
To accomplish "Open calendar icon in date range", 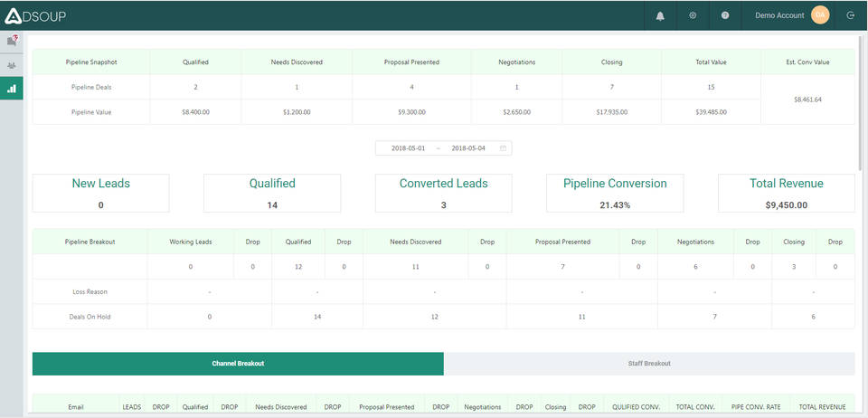I will pyautogui.click(x=503, y=147).
